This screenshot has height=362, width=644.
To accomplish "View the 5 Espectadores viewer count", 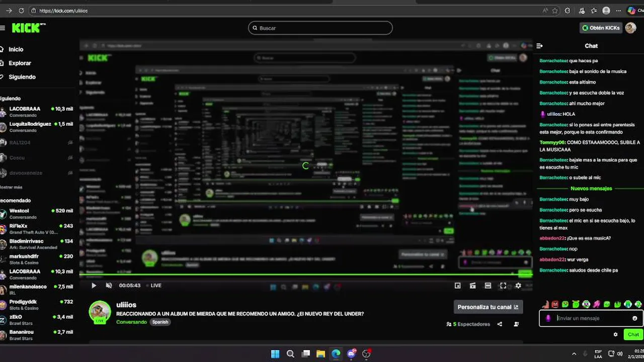I will pos(468,324).
